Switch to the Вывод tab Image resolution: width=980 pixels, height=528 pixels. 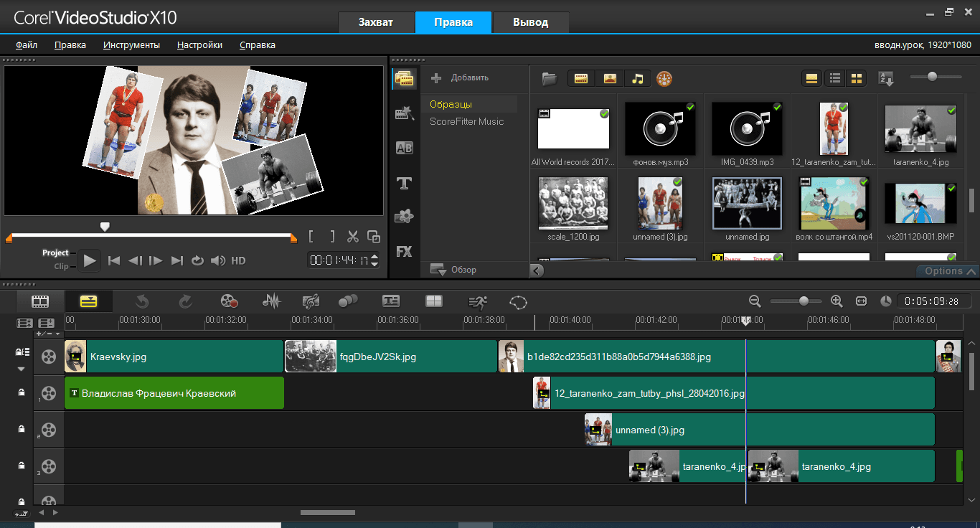pyautogui.click(x=531, y=22)
